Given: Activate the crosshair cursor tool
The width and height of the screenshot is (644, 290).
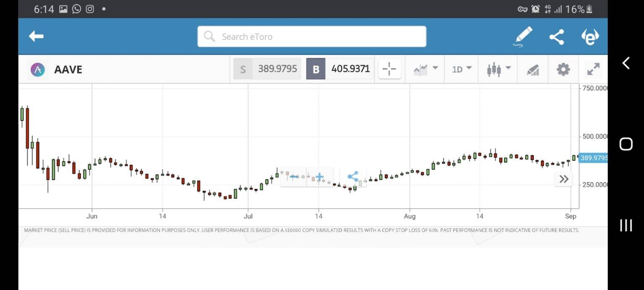Looking at the screenshot, I should coord(390,69).
